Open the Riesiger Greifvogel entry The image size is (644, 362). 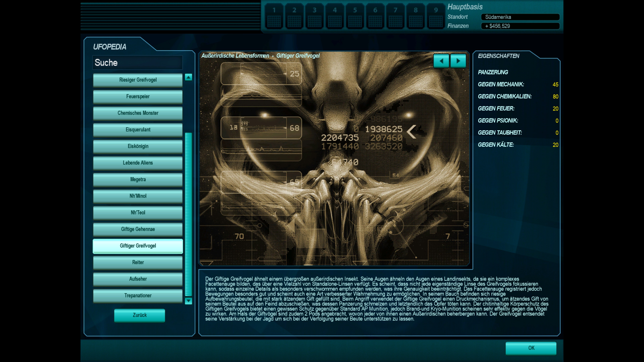point(138,80)
